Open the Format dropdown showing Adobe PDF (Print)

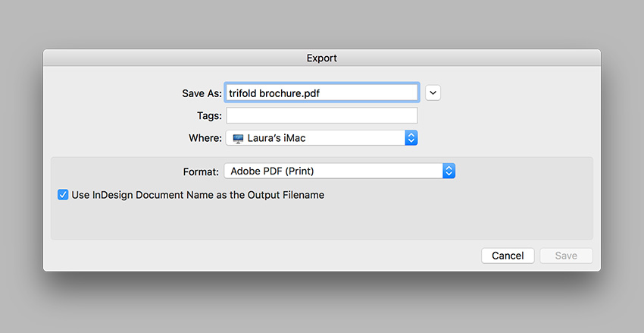tap(339, 171)
